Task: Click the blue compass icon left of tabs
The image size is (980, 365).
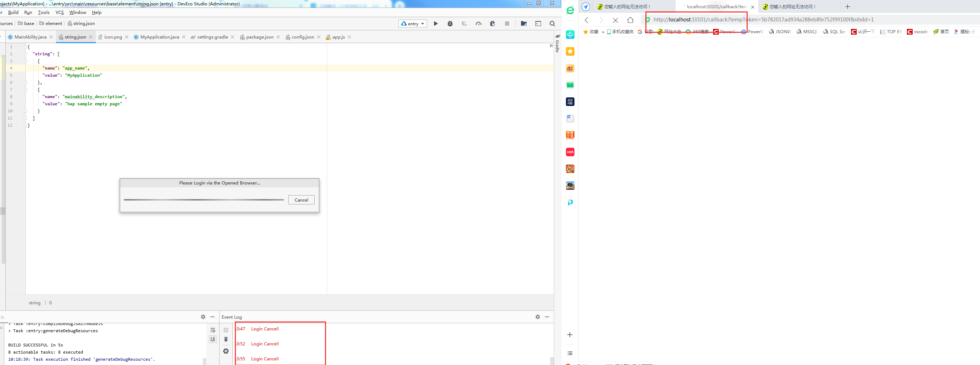Action: pos(586,6)
